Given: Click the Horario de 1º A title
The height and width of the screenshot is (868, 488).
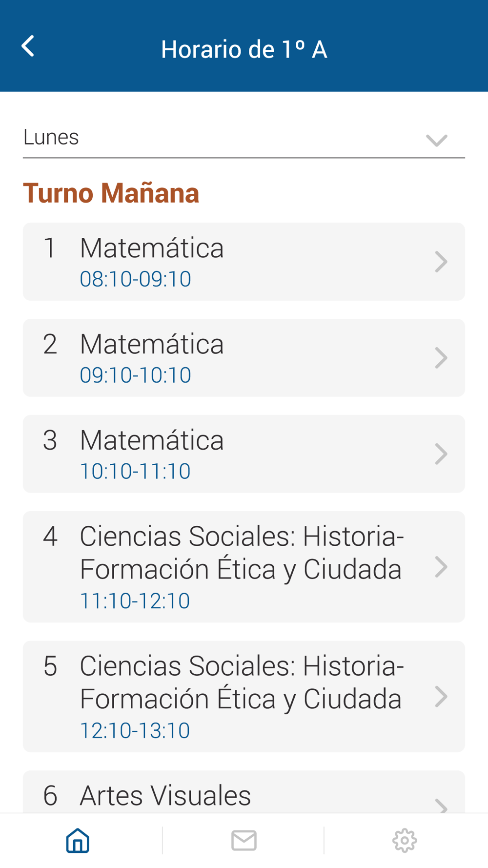Looking at the screenshot, I should (x=244, y=49).
